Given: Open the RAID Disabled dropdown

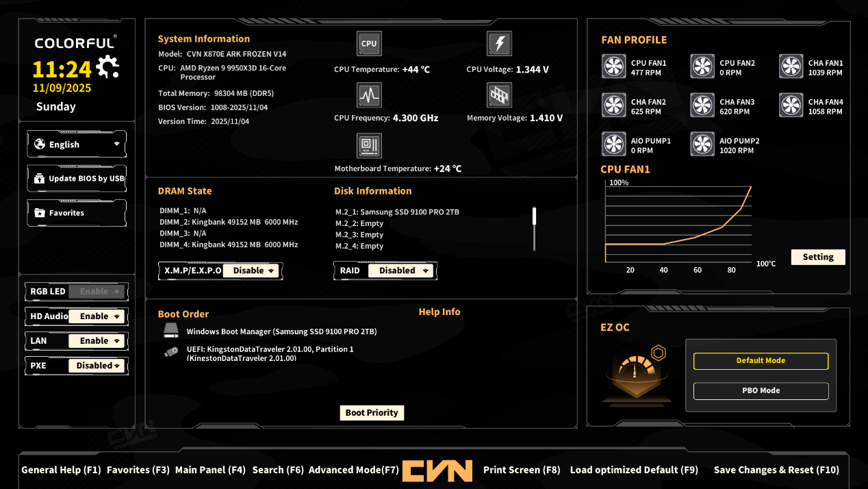Looking at the screenshot, I should coord(401,271).
